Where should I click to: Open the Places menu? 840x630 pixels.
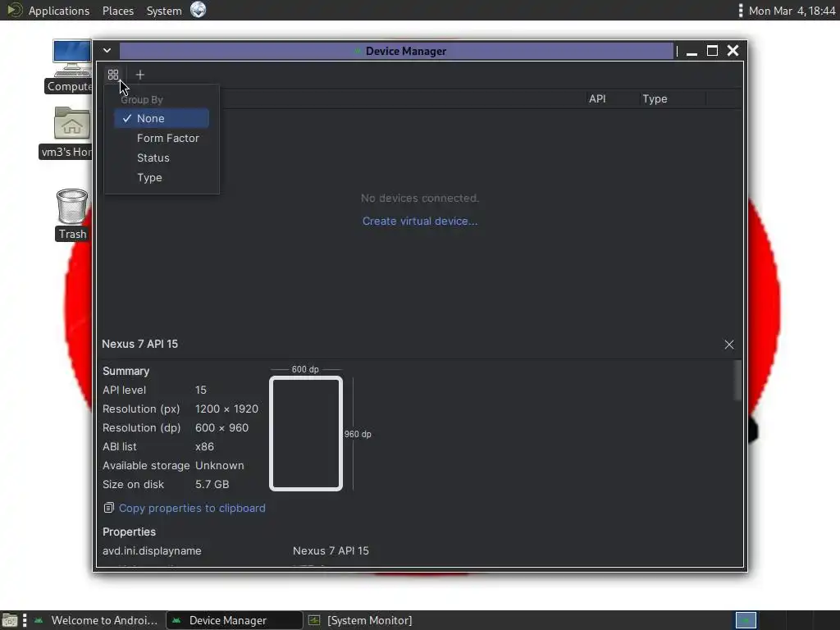[118, 11]
